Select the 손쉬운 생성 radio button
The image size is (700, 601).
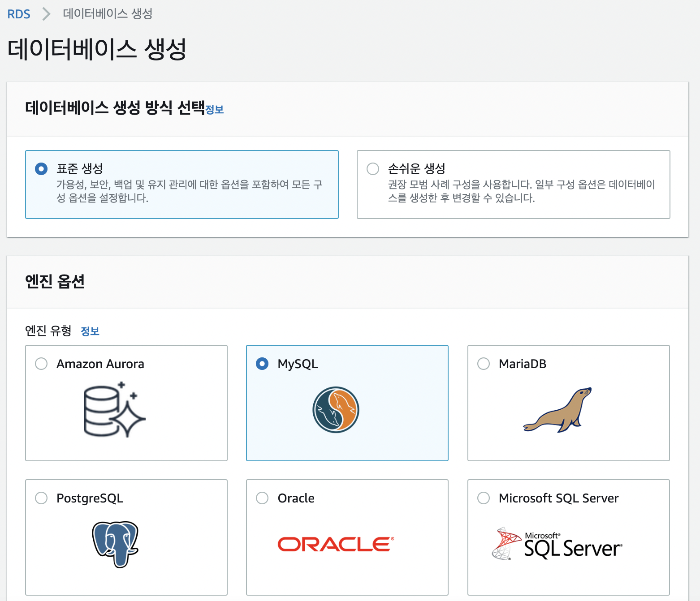tap(373, 169)
